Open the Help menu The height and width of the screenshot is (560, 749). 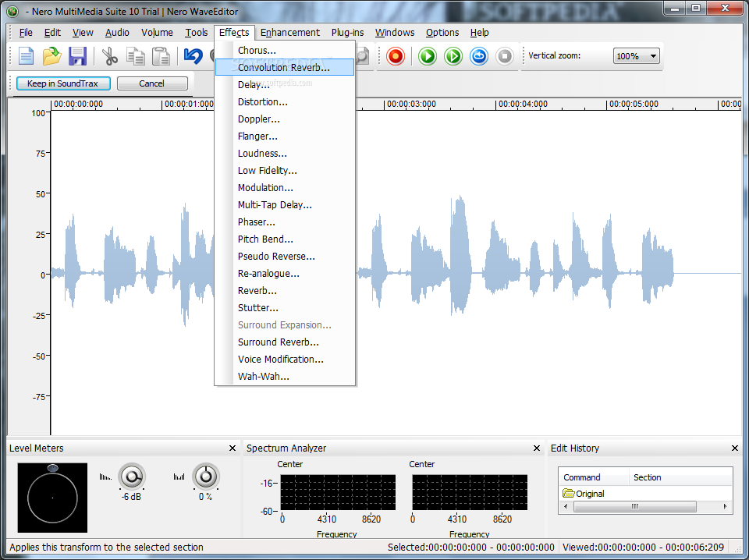(x=479, y=33)
